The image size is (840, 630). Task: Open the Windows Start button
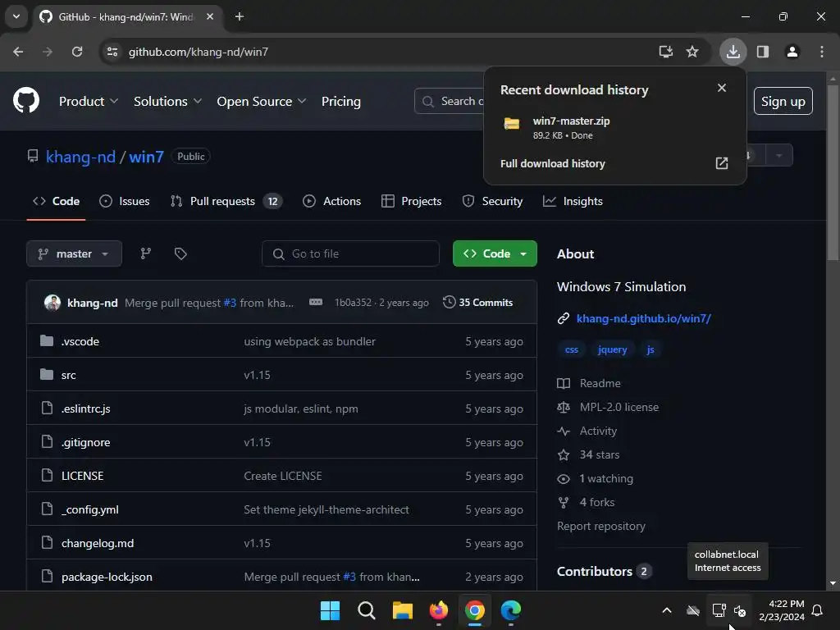(x=330, y=610)
